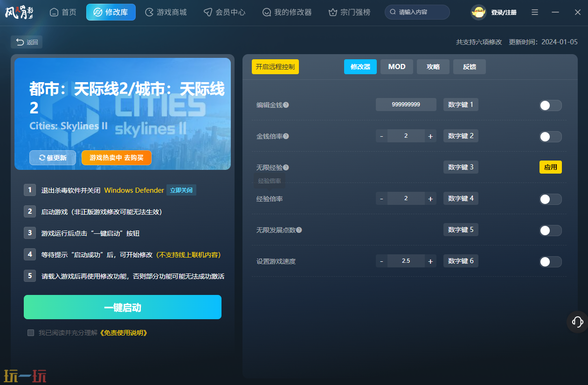Viewport: 588px width, 385px height.
Task: Click hotkey button 数字键 4
Action: point(461,198)
